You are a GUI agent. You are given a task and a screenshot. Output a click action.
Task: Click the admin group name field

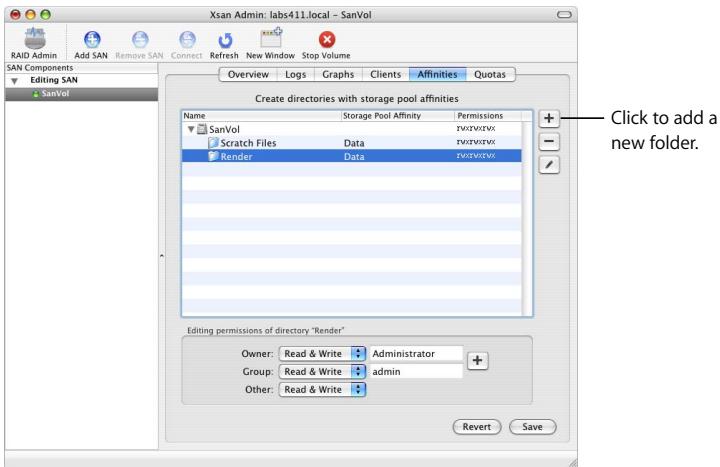coord(416,371)
